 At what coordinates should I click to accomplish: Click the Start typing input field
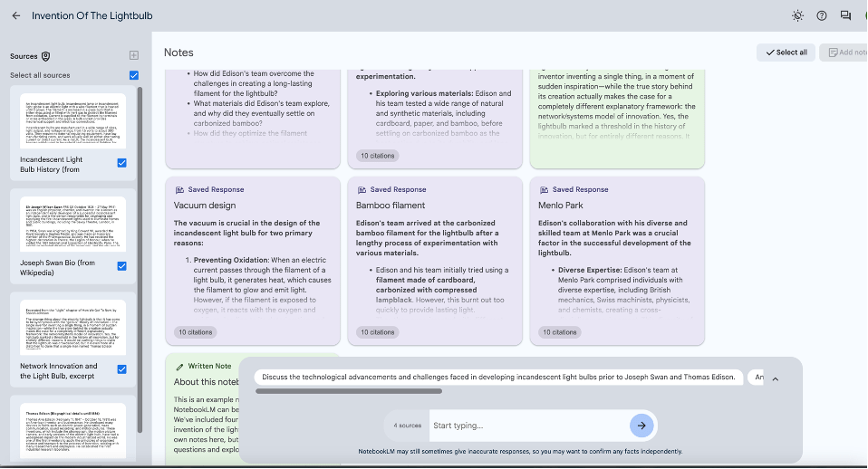click(x=526, y=426)
